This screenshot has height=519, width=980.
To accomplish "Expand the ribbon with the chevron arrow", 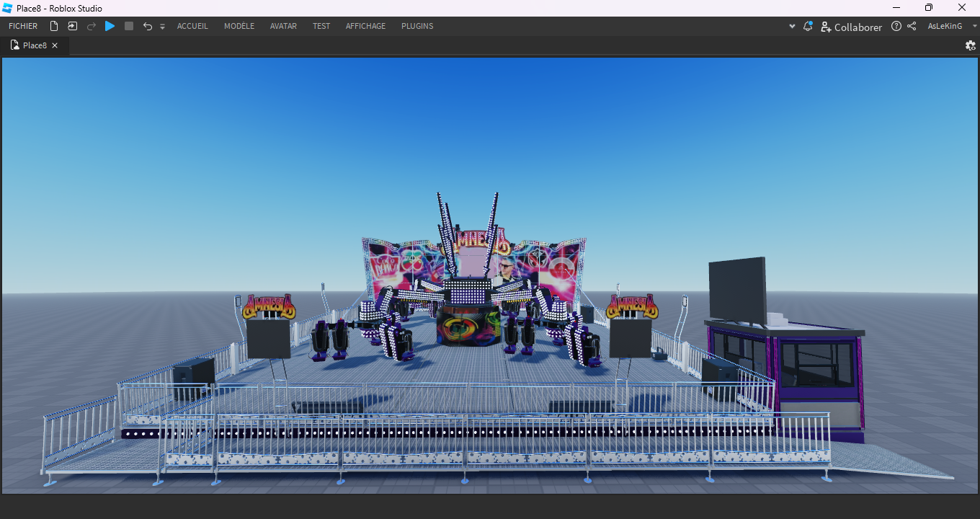I will click(x=792, y=26).
